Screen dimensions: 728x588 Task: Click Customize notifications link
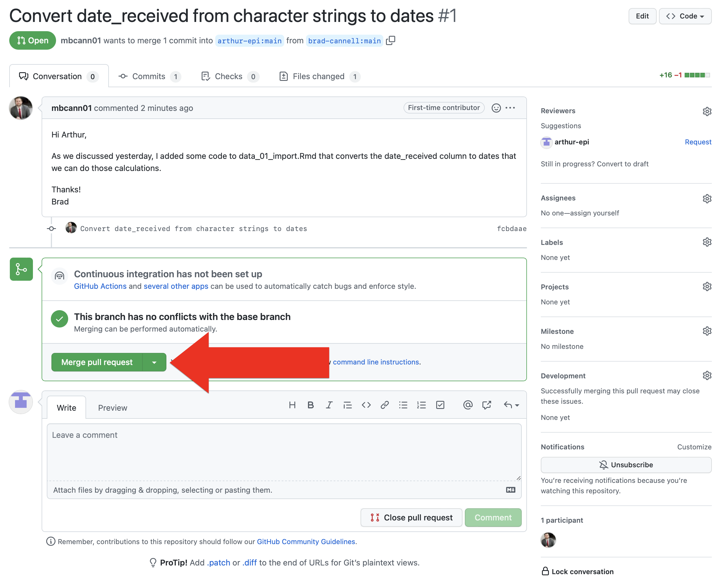[694, 447]
